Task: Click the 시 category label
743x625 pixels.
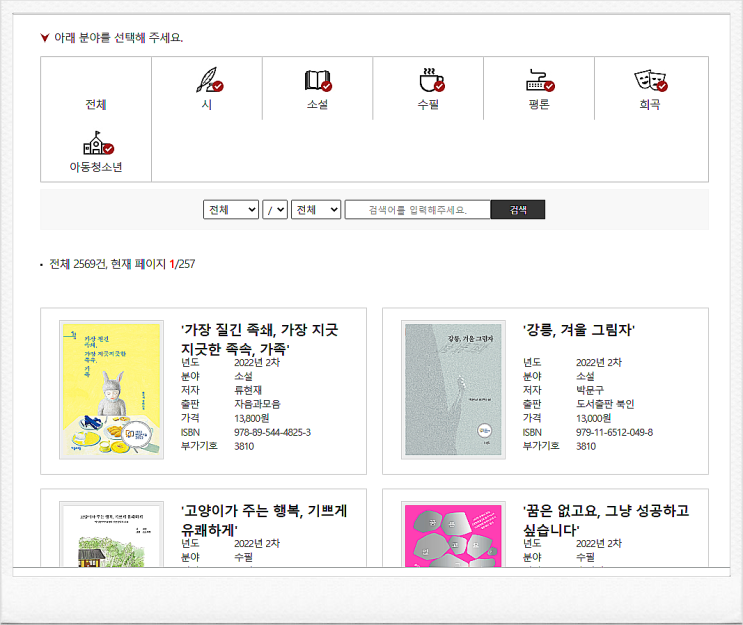Action: point(207,104)
